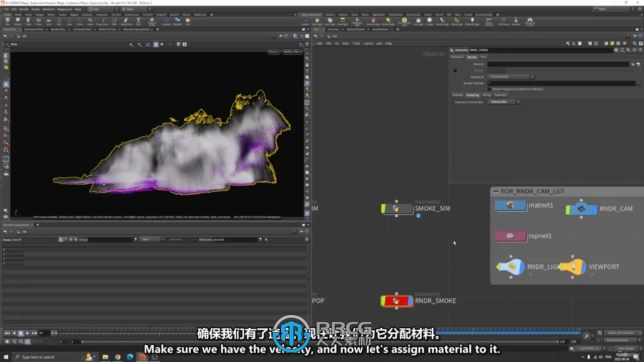Select the Sphere shelf tool
This screenshot has height=362, width=644.
coord(18,22)
